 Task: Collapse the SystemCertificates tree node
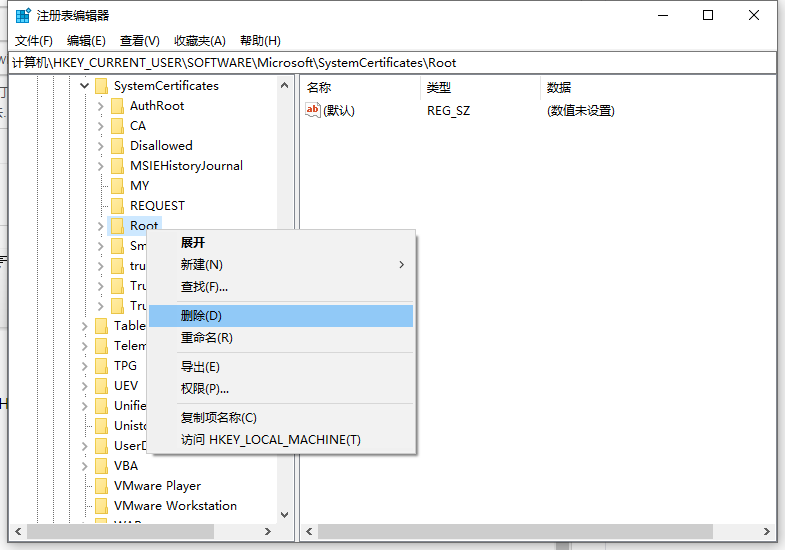(x=84, y=86)
